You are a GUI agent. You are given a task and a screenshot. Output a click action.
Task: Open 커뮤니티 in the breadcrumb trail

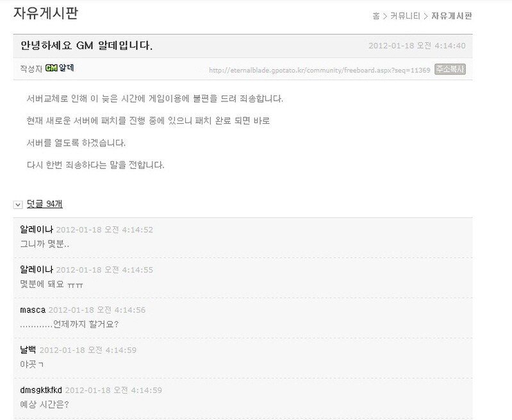click(406, 15)
